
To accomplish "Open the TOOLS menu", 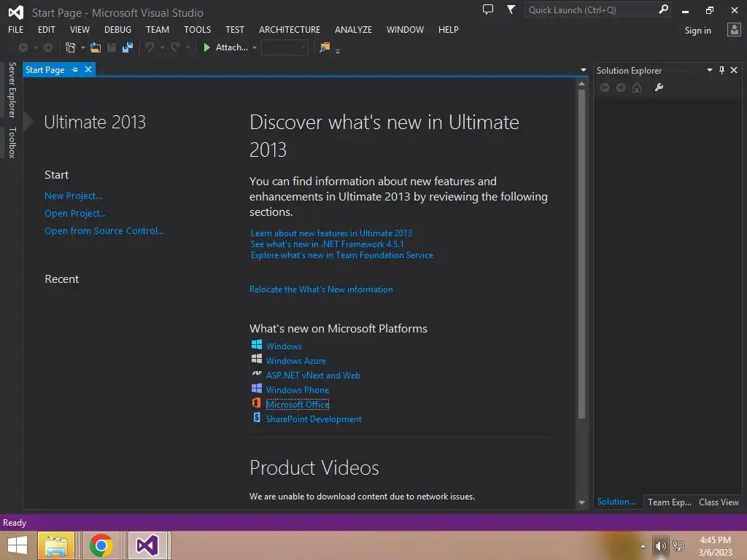I will (x=197, y=29).
